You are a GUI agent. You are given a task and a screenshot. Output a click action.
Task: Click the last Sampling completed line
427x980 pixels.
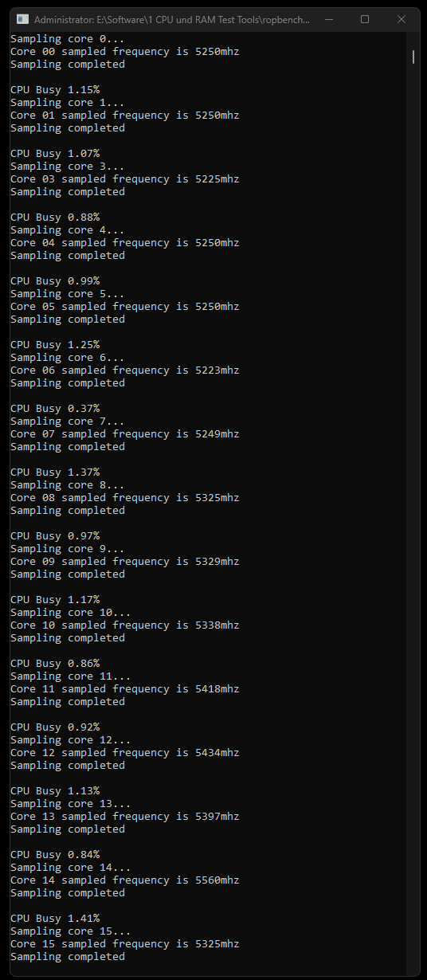[x=68, y=957]
